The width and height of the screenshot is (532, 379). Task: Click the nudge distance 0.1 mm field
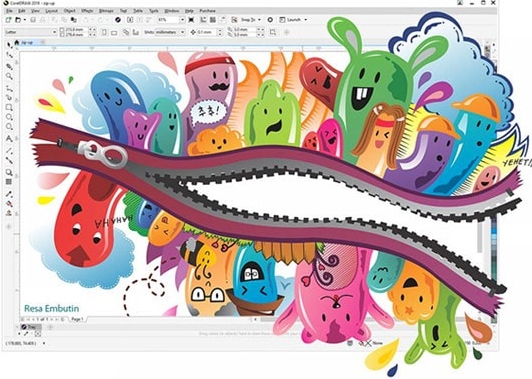[x=206, y=32]
